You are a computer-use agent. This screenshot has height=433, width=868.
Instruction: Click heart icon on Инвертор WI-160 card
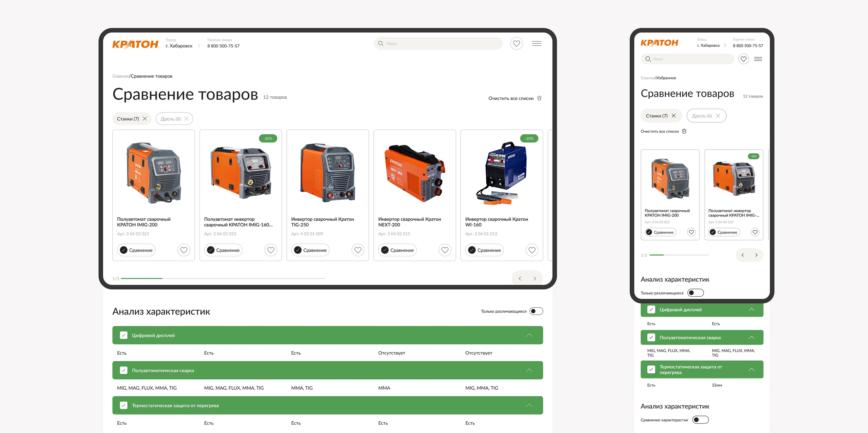pyautogui.click(x=532, y=250)
